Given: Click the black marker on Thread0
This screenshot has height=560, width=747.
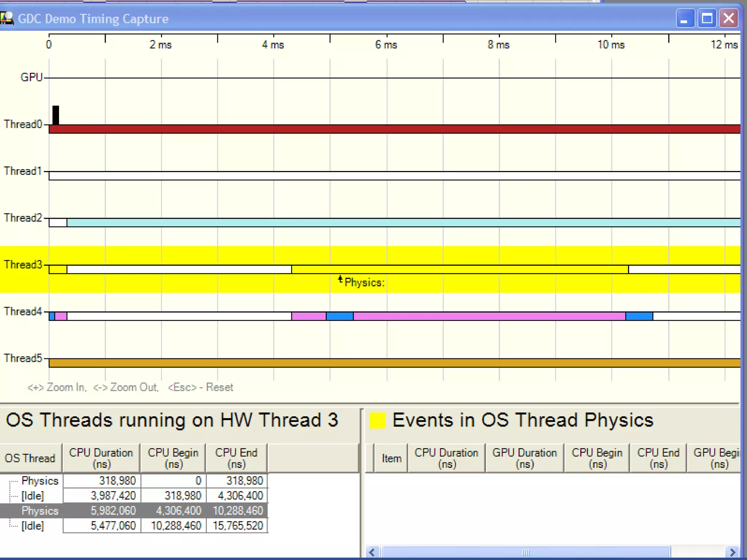Looking at the screenshot, I should (x=55, y=115).
